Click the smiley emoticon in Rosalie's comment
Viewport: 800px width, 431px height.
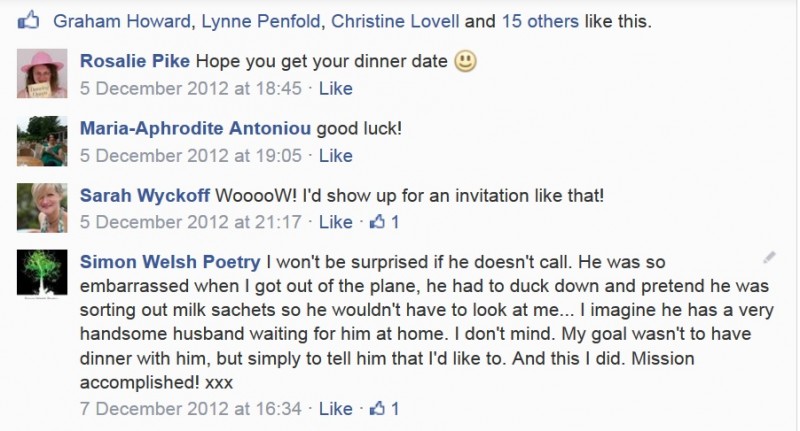coord(465,61)
